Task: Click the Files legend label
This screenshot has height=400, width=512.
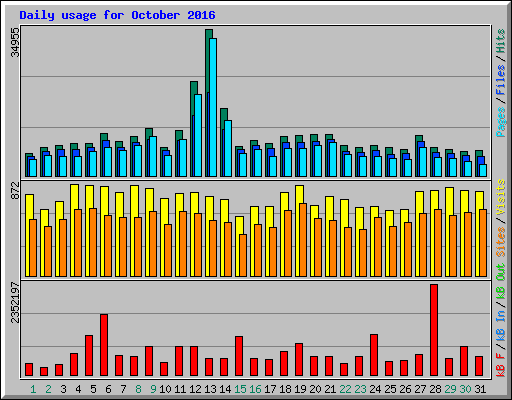Action: point(501,80)
